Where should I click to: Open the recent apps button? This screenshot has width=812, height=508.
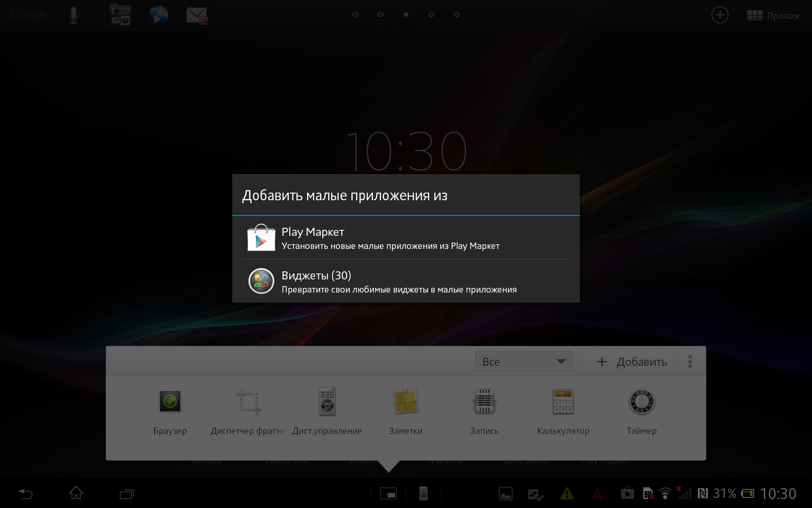tap(126, 494)
